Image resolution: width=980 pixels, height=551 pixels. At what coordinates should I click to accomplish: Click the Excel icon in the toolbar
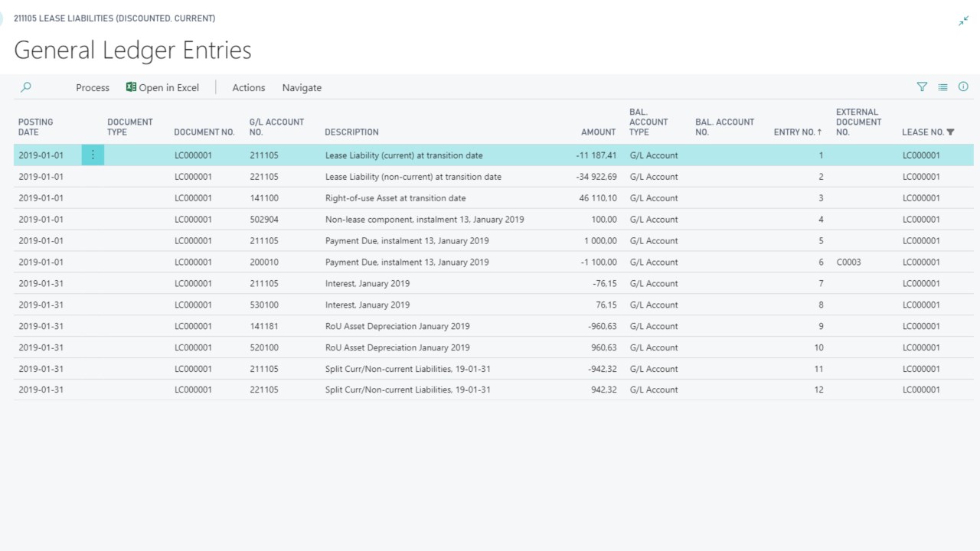[x=131, y=87]
